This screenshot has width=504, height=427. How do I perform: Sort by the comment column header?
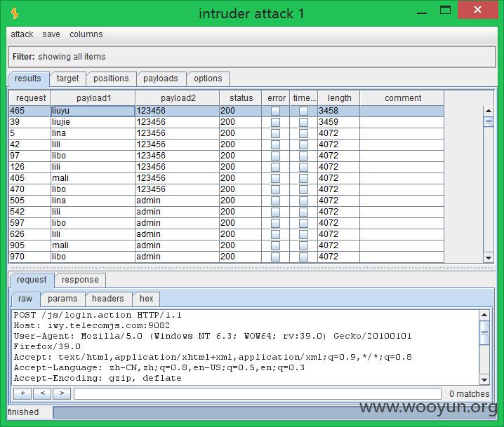tap(402, 98)
